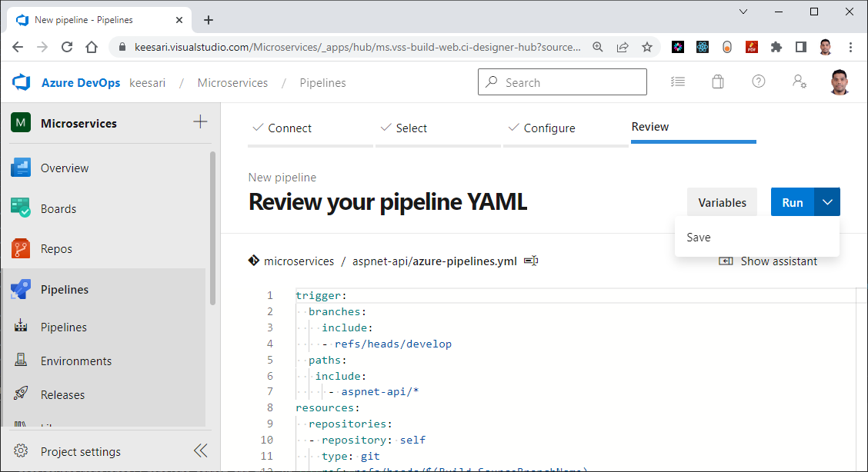Image resolution: width=868 pixels, height=472 pixels.
Task: Open the Releases rocket icon
Action: point(21,394)
